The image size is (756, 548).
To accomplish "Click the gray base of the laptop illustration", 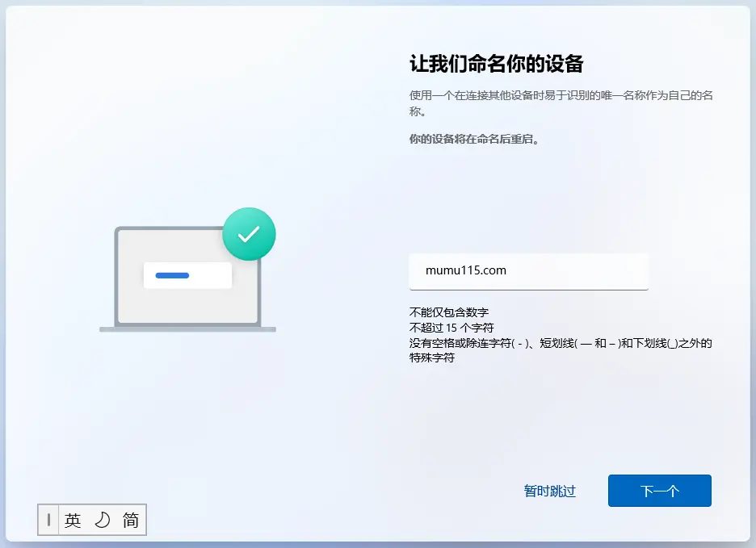I will (187, 329).
